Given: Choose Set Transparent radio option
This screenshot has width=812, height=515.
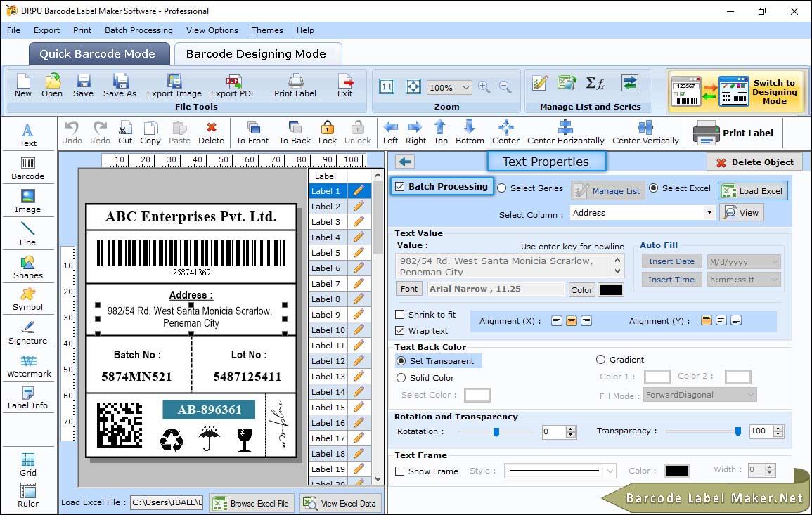Looking at the screenshot, I should [x=401, y=360].
